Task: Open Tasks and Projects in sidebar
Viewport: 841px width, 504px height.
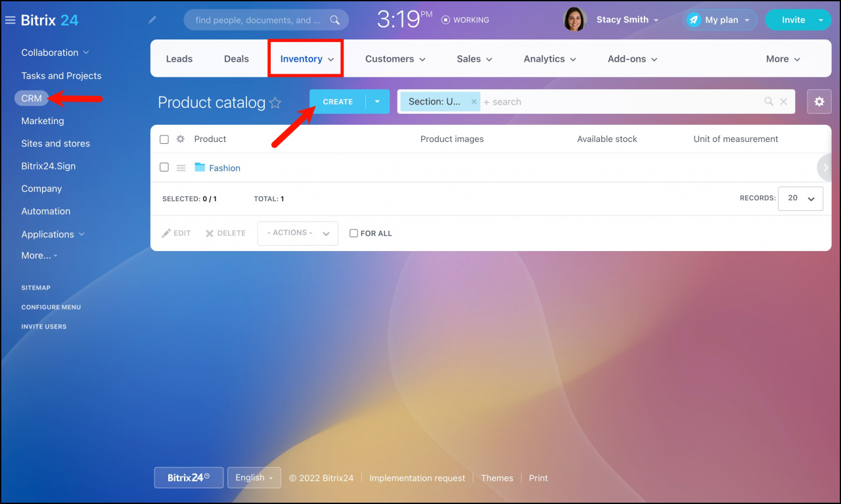Action: click(61, 76)
